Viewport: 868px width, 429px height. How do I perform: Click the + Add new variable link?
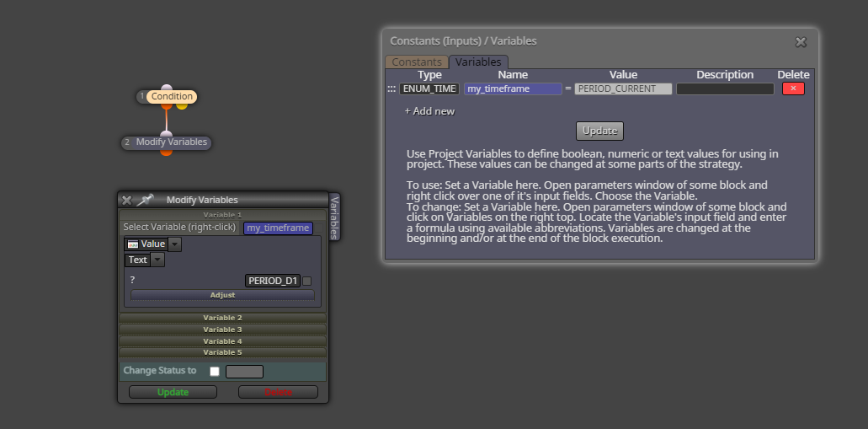click(429, 111)
